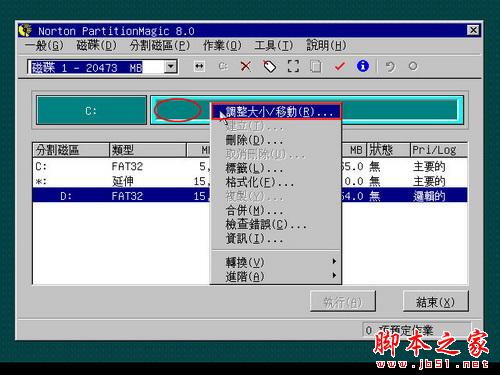Select the 磁碟 1 - 20473 MB combo box
This screenshot has width=500, height=375.
point(102,67)
